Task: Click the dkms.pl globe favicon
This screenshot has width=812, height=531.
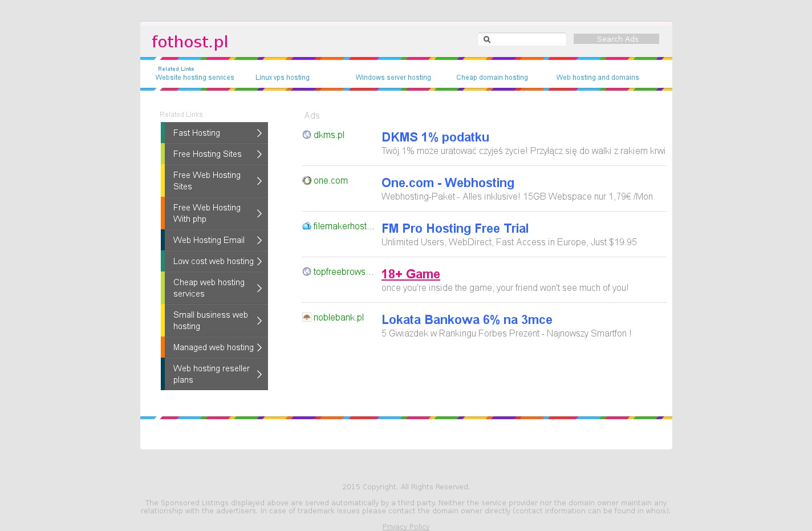Action: click(x=307, y=135)
